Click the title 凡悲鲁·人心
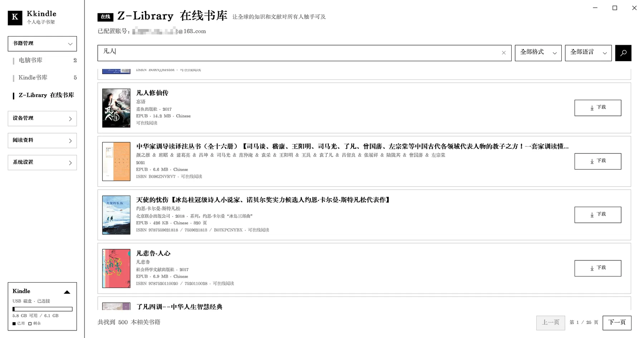This screenshot has height=338, width=644. point(153,254)
